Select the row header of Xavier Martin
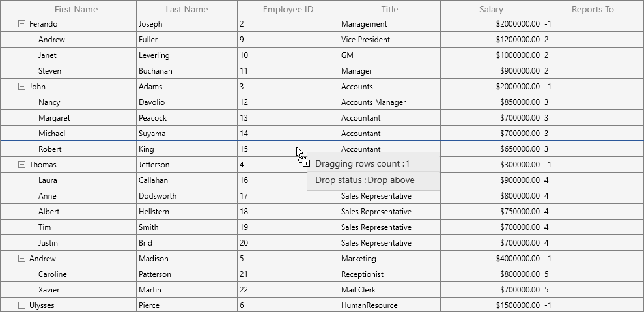 tap(8, 290)
